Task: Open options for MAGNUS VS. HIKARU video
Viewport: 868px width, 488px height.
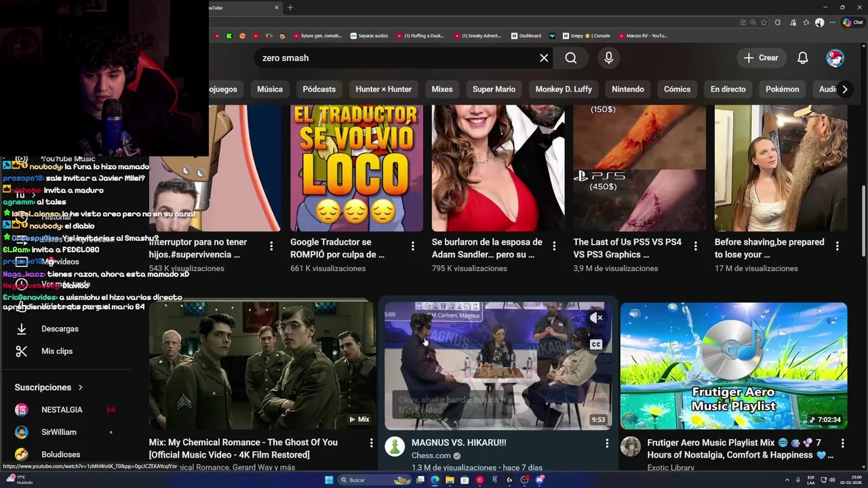Action: pos(607,443)
